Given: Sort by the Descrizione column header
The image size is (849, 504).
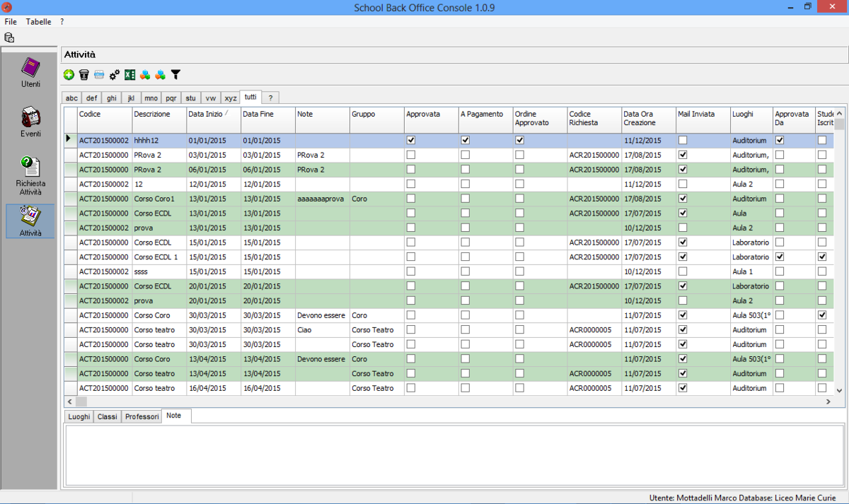Looking at the screenshot, I should pos(159,119).
